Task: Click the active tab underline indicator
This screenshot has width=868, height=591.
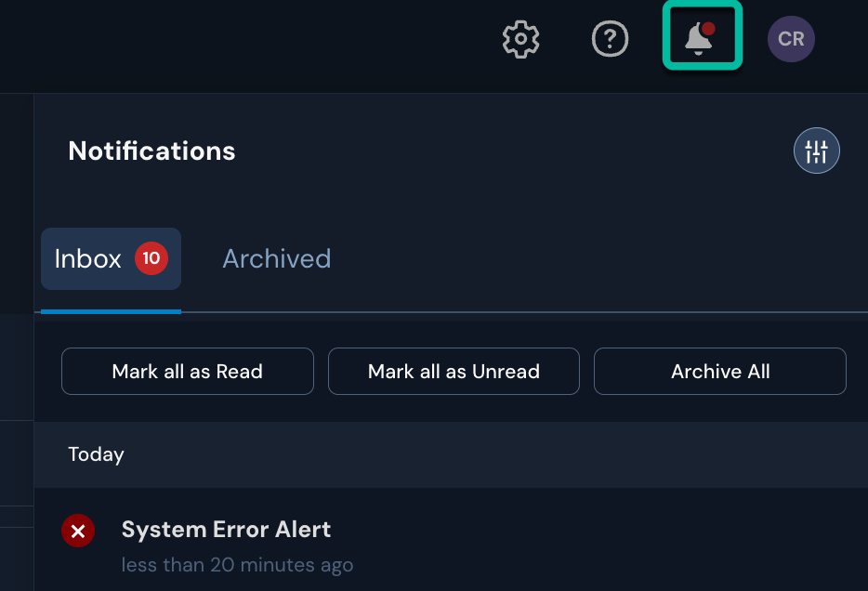Action: 111,311
